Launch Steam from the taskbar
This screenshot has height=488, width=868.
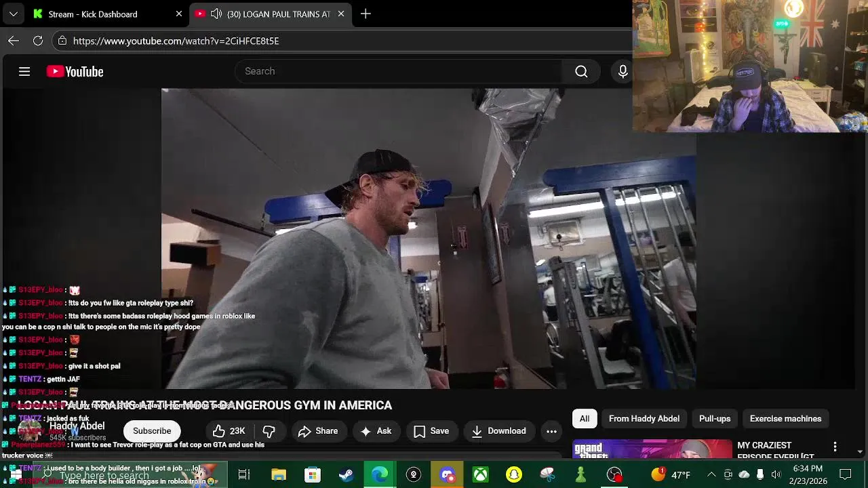tap(346, 474)
